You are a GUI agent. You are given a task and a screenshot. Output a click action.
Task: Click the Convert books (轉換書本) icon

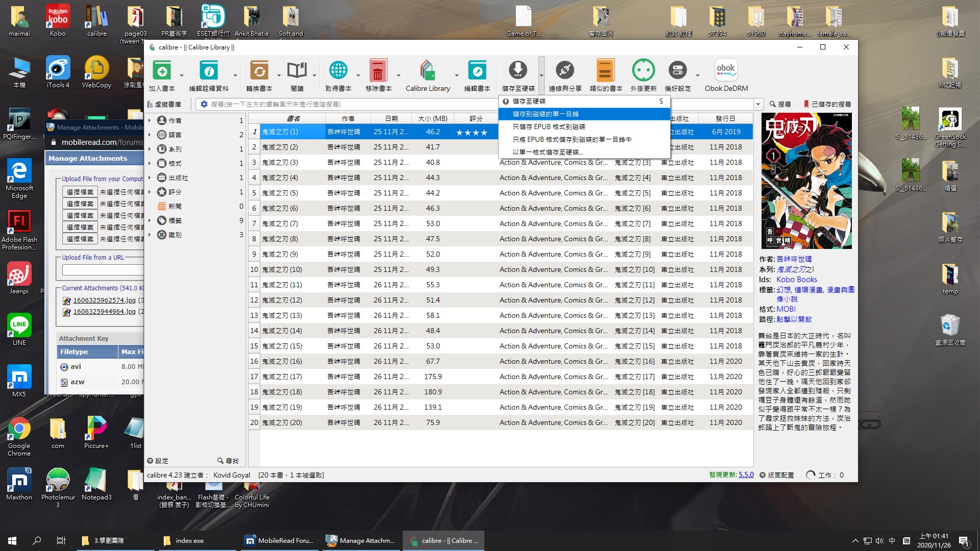pyautogui.click(x=259, y=71)
